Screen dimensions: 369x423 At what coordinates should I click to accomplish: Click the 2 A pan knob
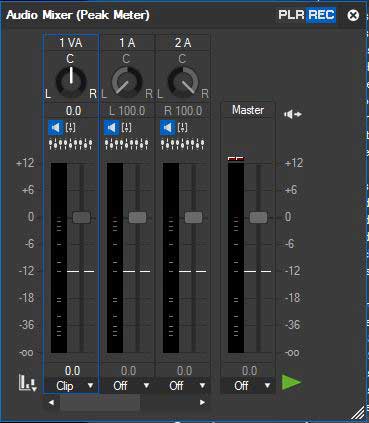point(183,82)
